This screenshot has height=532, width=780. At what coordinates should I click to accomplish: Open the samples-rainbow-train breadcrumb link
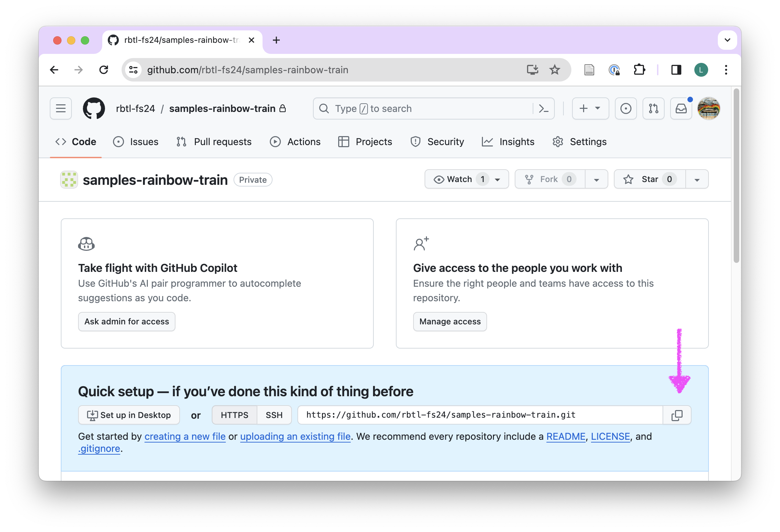tap(222, 108)
